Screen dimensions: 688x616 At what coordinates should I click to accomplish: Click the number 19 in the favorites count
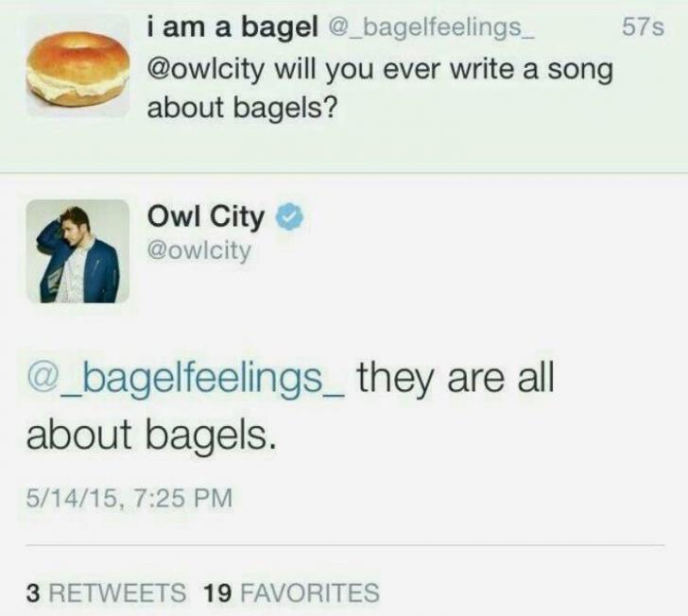(x=217, y=592)
